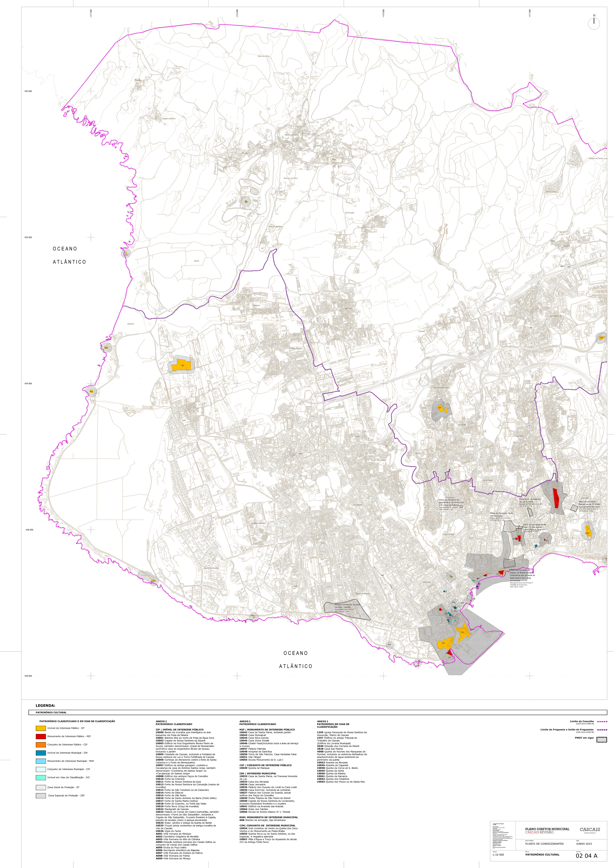The image size is (614, 868).
Task: Click entry '10063-Quinta dos Pesos ou de Santa Rita'
Action: (341, 782)
